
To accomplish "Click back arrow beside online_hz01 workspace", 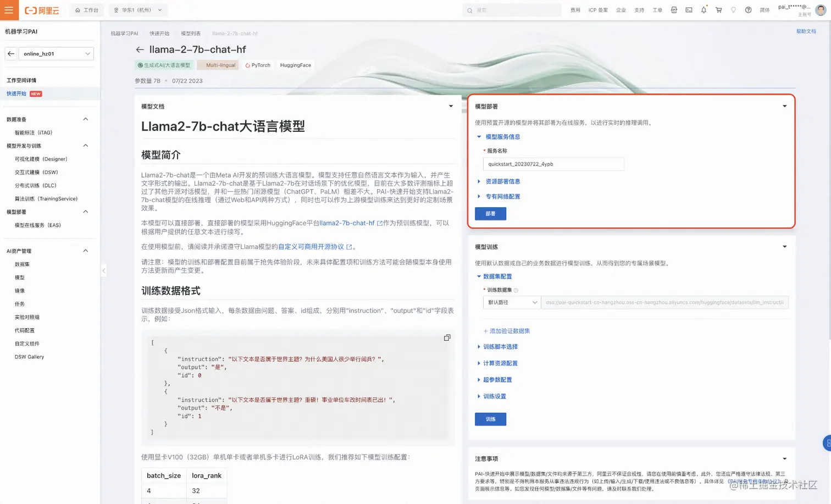I will pos(11,53).
